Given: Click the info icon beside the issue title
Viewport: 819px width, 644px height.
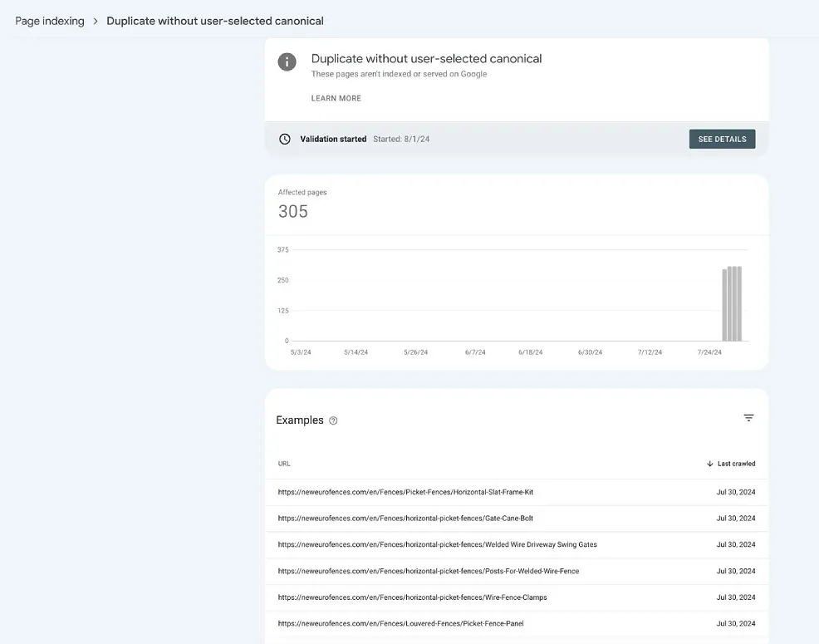Looking at the screenshot, I should [287, 62].
